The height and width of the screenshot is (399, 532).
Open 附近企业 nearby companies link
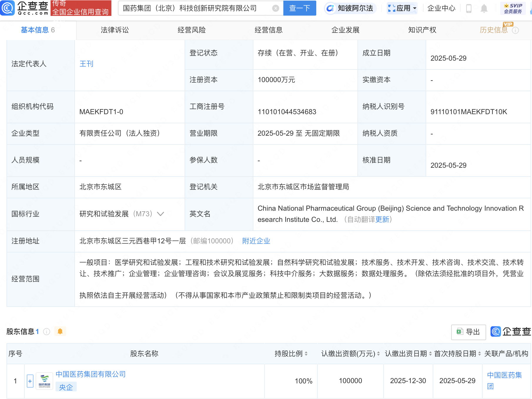256,241
